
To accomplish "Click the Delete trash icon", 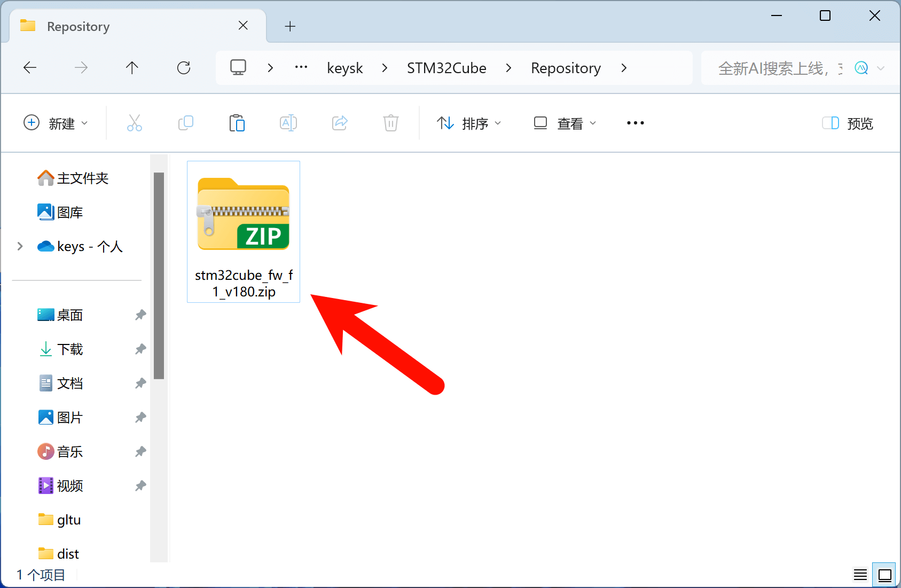I will click(391, 123).
